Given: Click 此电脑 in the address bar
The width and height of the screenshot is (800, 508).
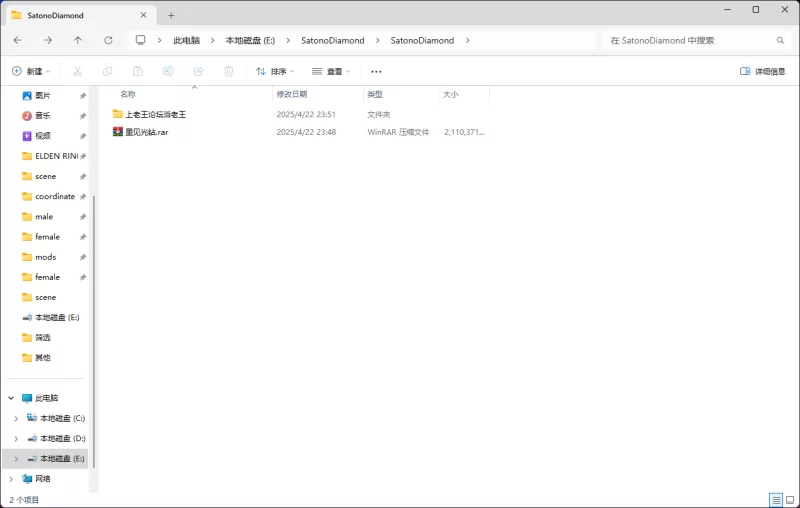Looking at the screenshot, I should (186, 40).
